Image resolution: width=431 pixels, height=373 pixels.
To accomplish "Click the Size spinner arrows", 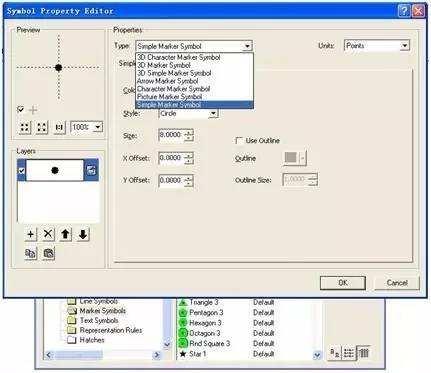I will pyautogui.click(x=189, y=135).
